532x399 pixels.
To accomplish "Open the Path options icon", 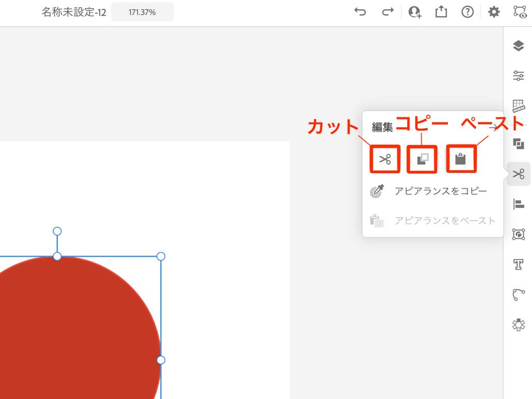I will pyautogui.click(x=518, y=295).
